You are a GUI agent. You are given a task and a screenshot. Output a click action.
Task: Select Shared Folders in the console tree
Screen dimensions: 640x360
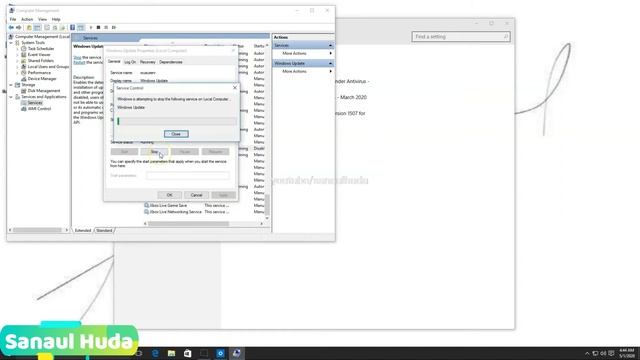(40, 60)
